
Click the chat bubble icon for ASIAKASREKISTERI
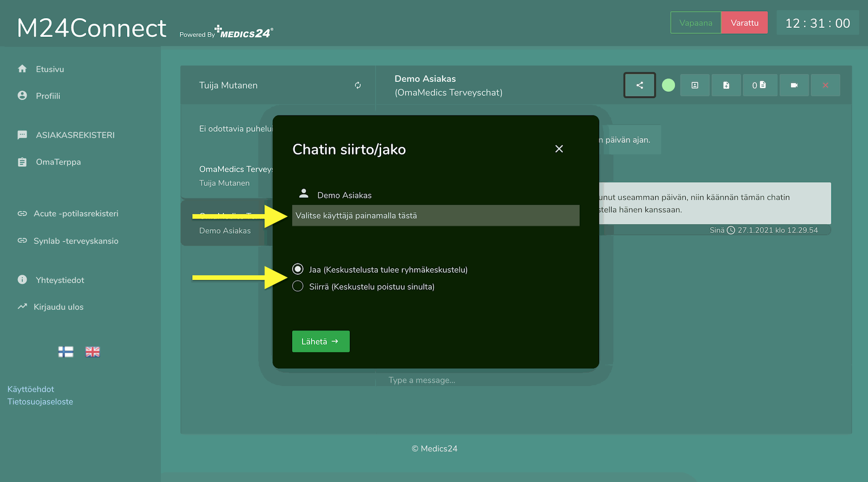pos(22,135)
